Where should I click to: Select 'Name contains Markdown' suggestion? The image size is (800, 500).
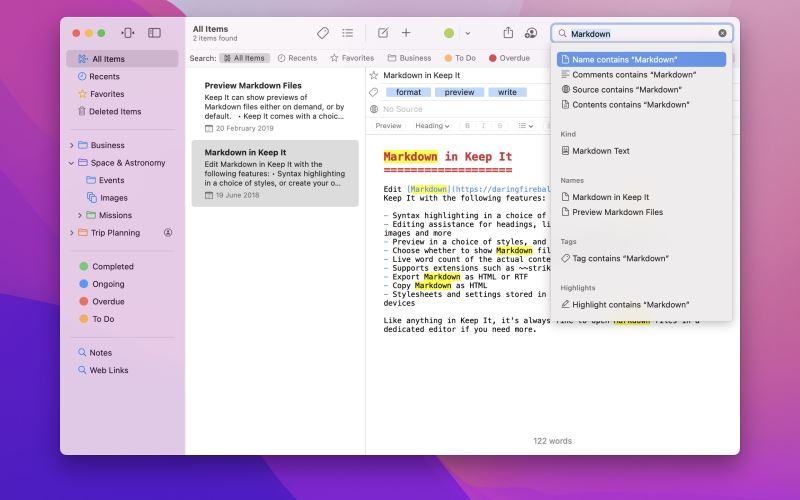click(641, 60)
